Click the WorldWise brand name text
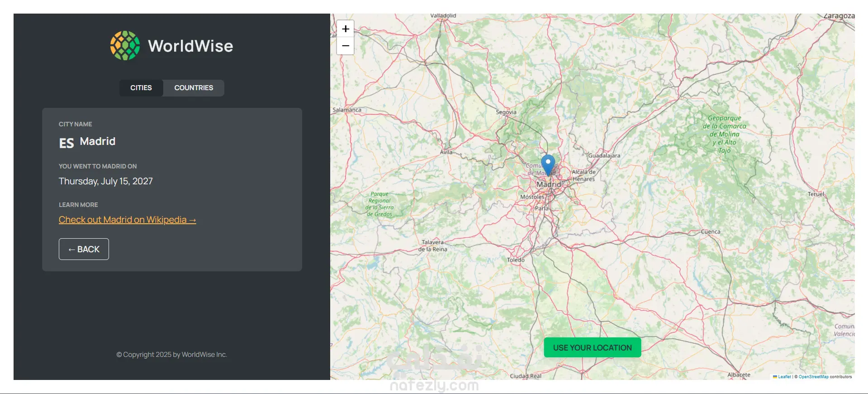Screen dimensions: 868x394 tap(190, 46)
